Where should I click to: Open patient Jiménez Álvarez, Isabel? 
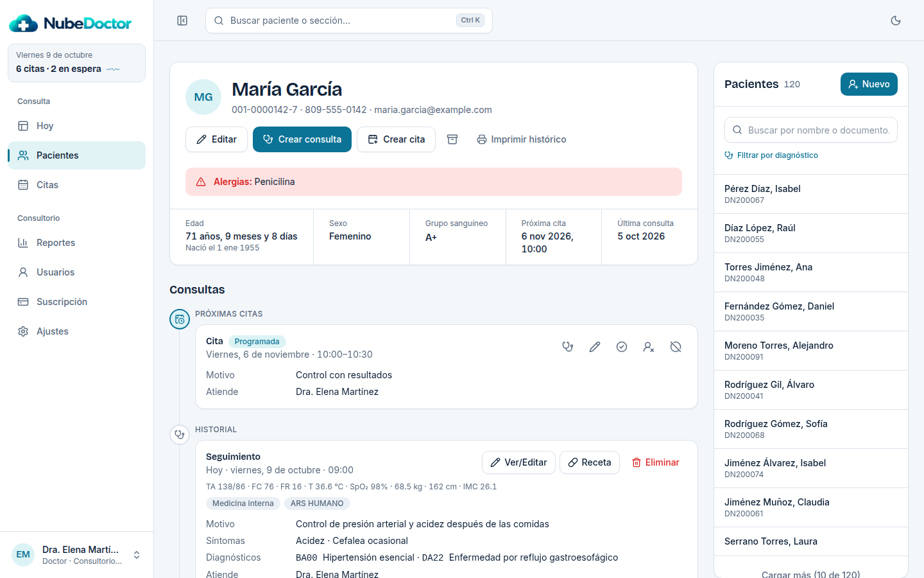pos(811,468)
